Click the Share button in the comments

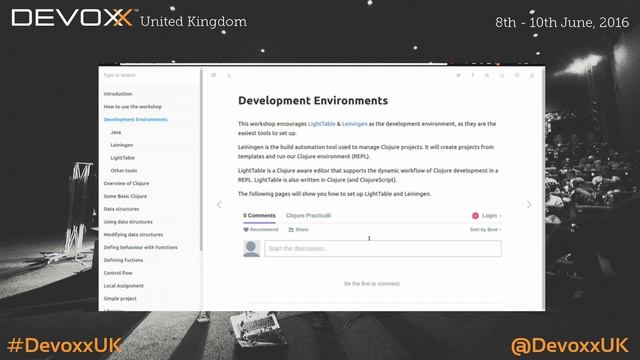(298, 229)
